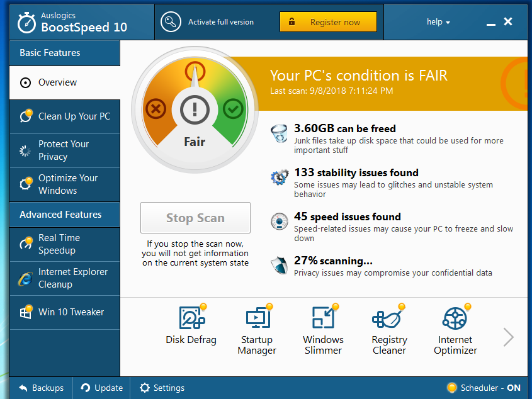The image size is (532, 399).
Task: Launch the Startup Manager icon
Action: 257,318
